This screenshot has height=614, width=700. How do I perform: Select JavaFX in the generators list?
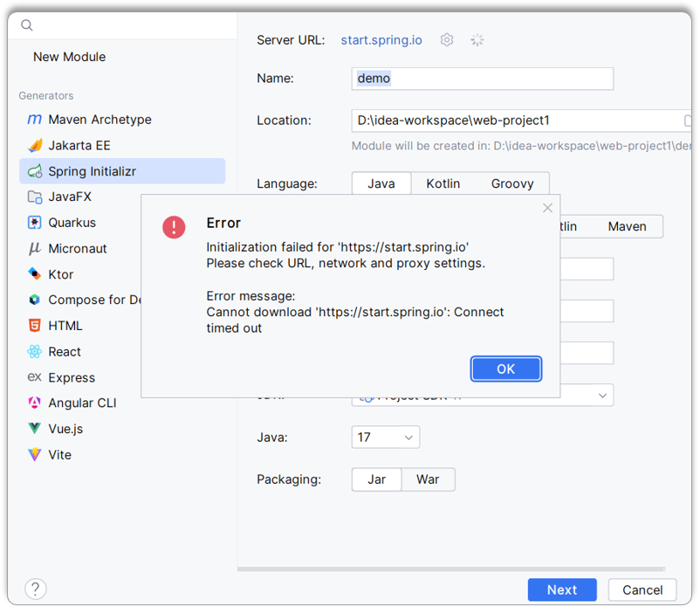tap(70, 197)
